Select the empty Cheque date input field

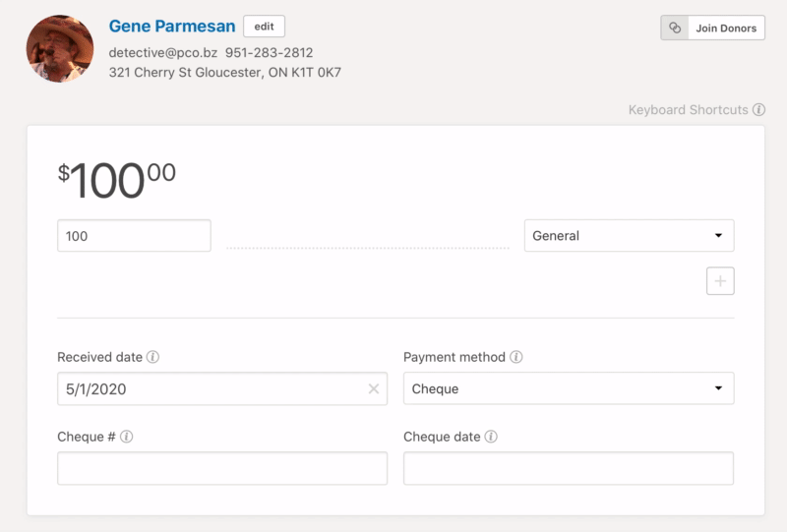point(569,468)
